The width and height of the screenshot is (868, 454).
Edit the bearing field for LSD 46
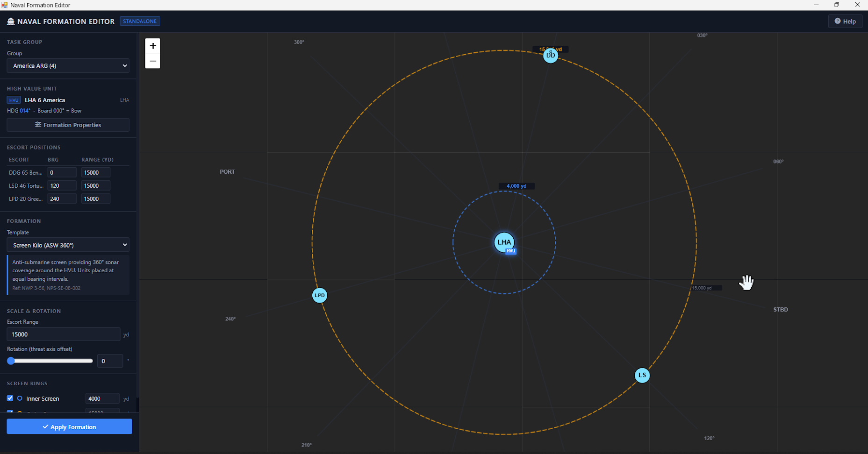(62, 186)
